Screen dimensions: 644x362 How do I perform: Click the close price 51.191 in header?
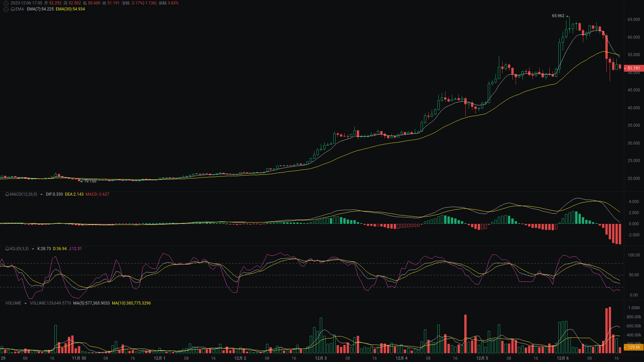pyautogui.click(x=114, y=3)
